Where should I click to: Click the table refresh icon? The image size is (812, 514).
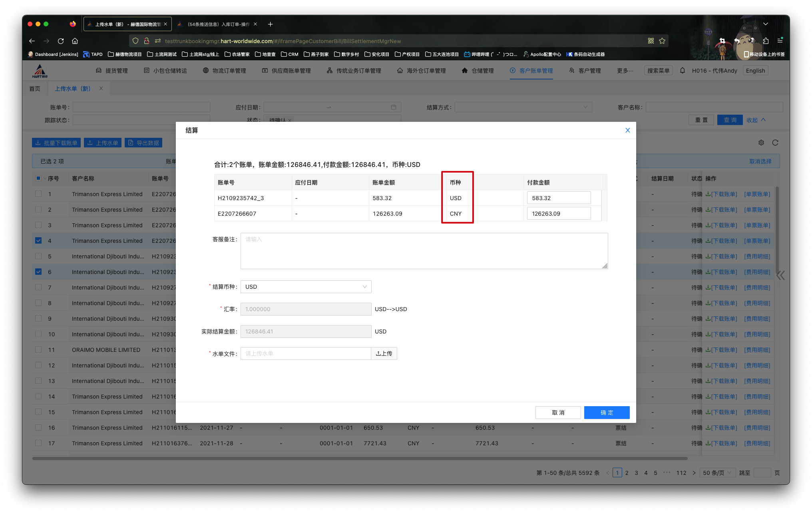(775, 143)
